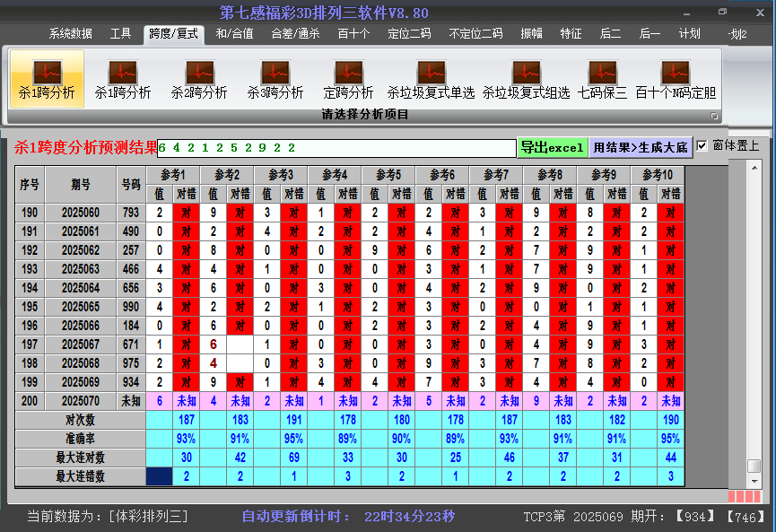The image size is (776, 532).
Task: Click the scrollbar down arrow
Action: (x=754, y=480)
